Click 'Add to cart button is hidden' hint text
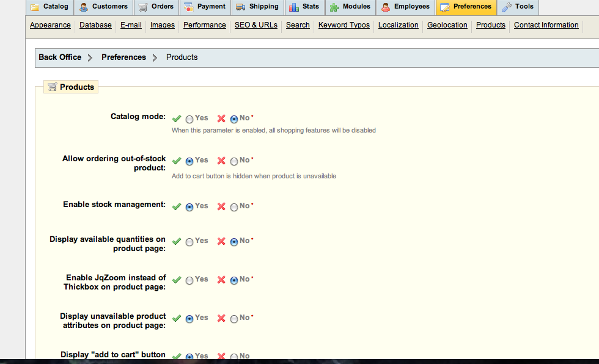This screenshot has height=364, width=599. [x=254, y=176]
